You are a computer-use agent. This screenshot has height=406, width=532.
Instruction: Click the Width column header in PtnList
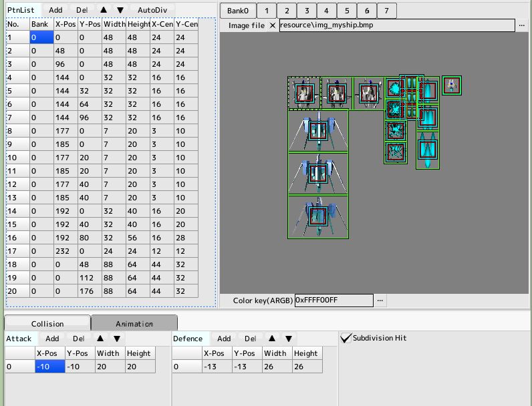(114, 24)
